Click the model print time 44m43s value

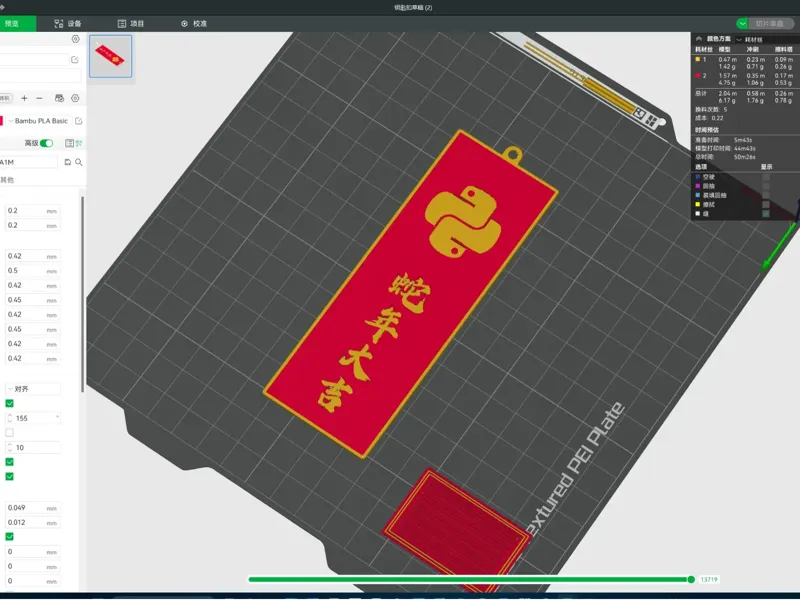click(744, 148)
